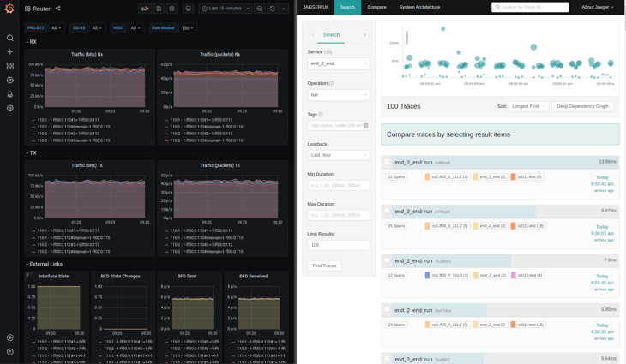Open Traffic (bits) Rx panel title menu
The image size is (626, 364).
[x=87, y=54]
